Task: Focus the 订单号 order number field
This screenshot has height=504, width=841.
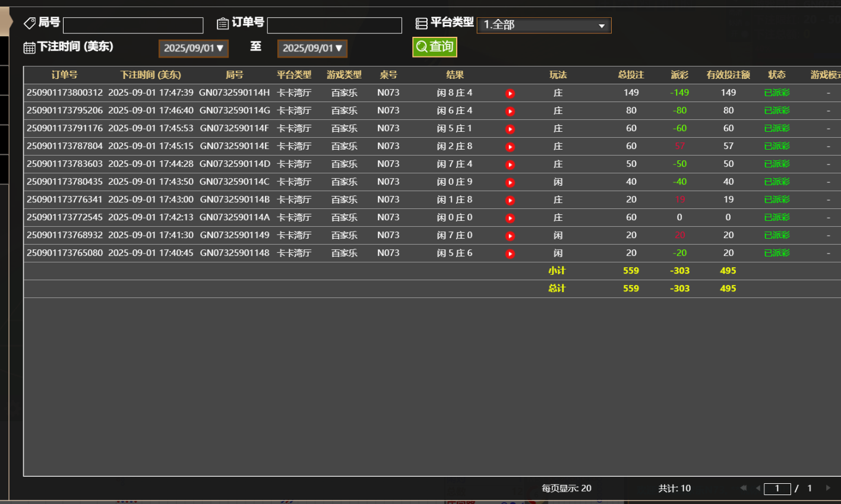Action: (334, 25)
